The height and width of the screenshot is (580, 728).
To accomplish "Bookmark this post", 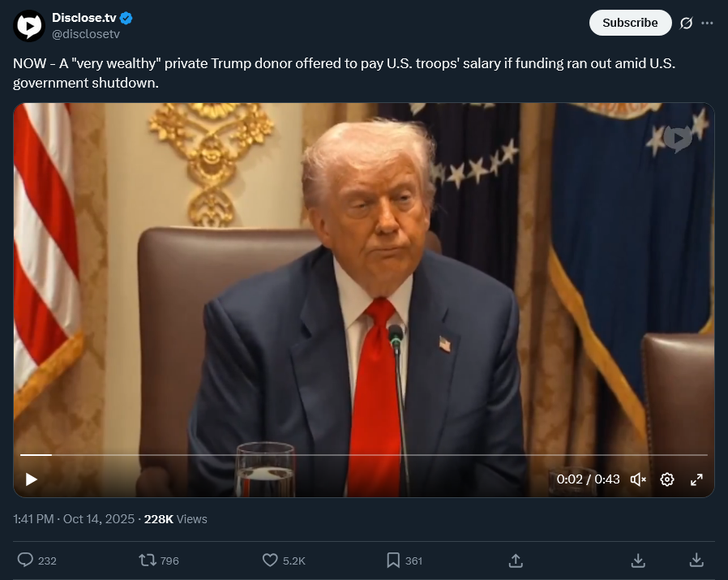I will click(x=393, y=560).
